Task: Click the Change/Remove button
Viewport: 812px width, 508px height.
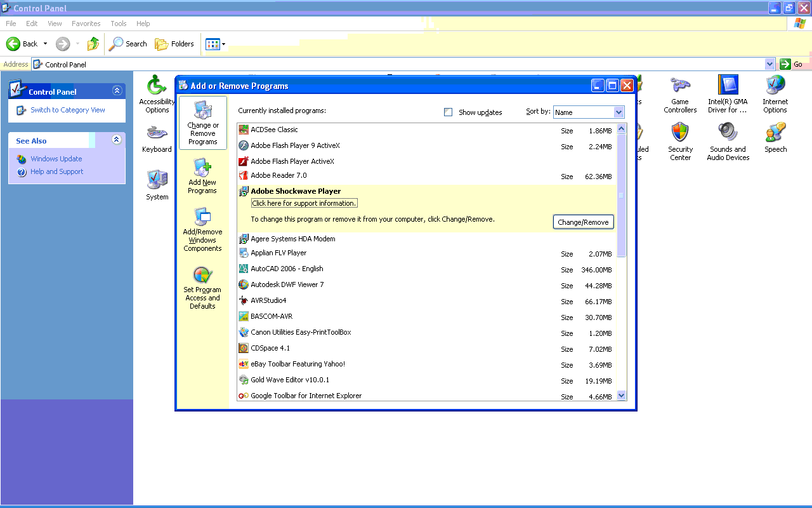Action: point(583,222)
